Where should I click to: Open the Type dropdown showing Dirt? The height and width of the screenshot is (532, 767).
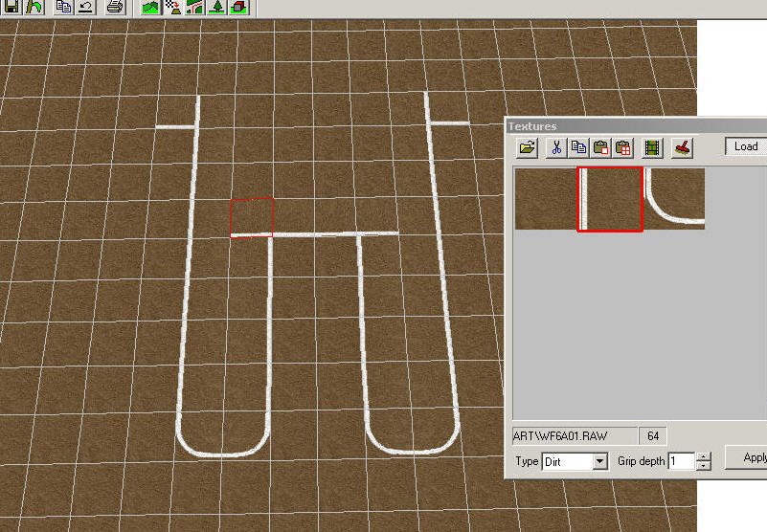point(599,461)
